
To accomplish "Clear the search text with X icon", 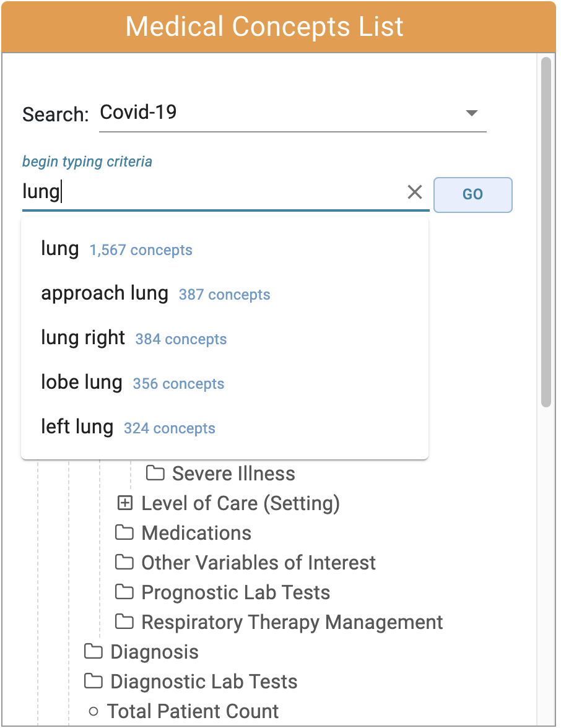I will [415, 192].
